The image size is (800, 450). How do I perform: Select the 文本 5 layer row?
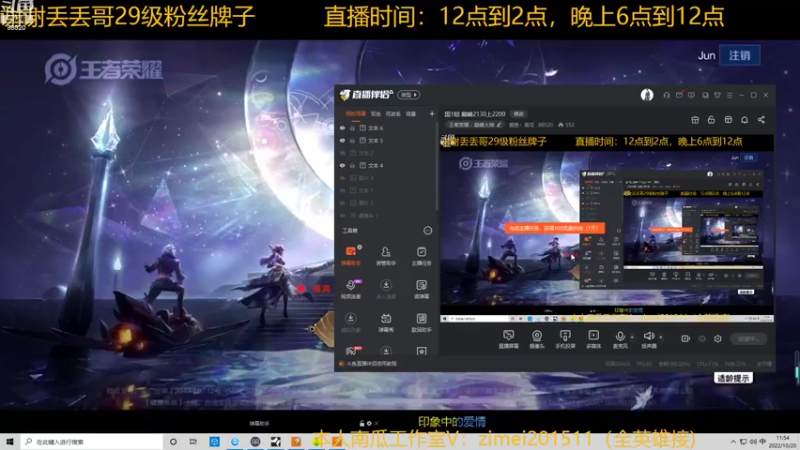point(386,140)
